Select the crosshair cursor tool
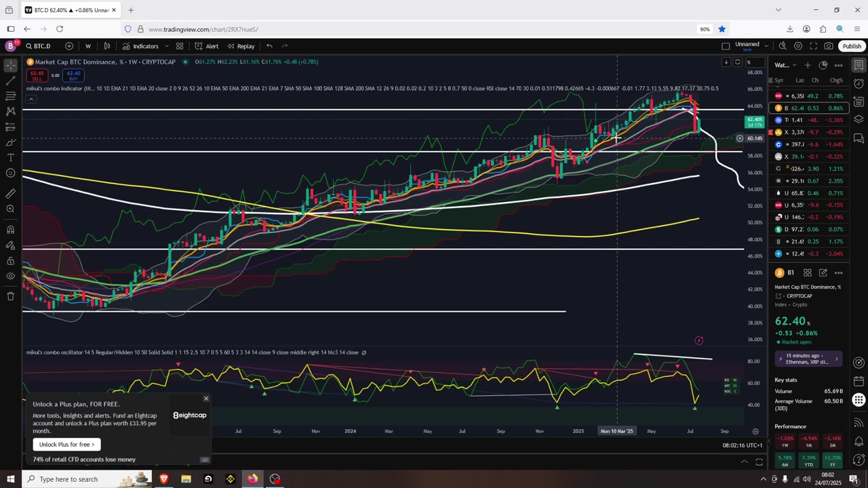The width and height of the screenshot is (868, 488). (10, 66)
